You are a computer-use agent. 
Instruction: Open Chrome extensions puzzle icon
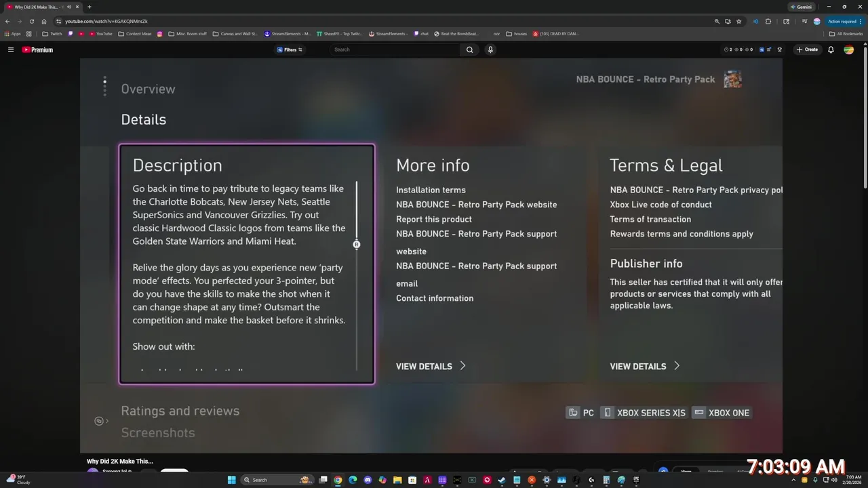pos(768,21)
